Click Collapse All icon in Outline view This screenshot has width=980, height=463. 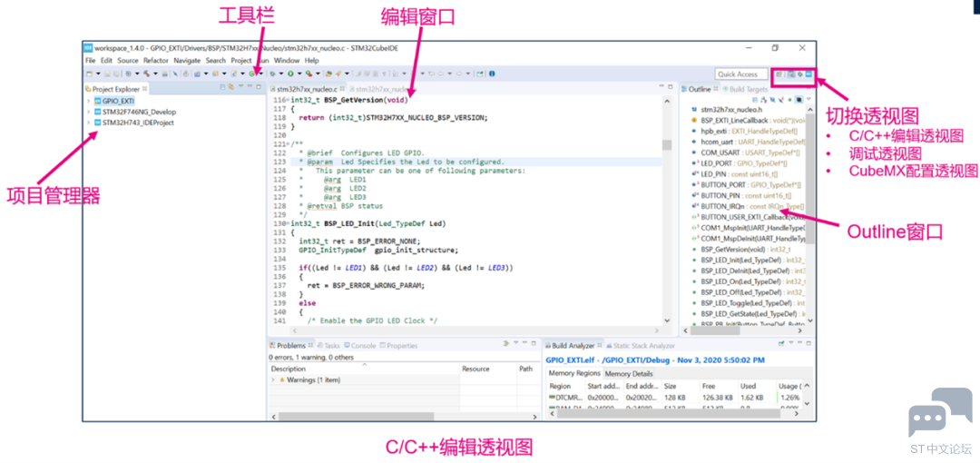tap(755, 100)
